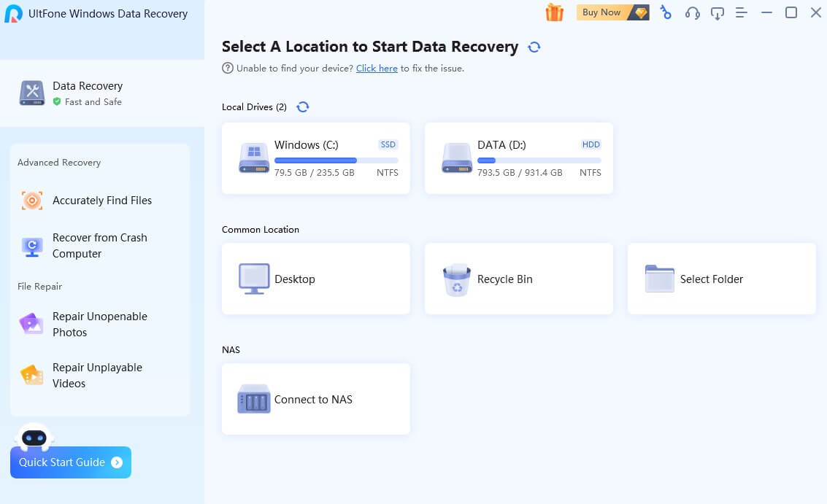Viewport: 827px width, 504px height.
Task: Click the software update download icon
Action: pos(717,12)
